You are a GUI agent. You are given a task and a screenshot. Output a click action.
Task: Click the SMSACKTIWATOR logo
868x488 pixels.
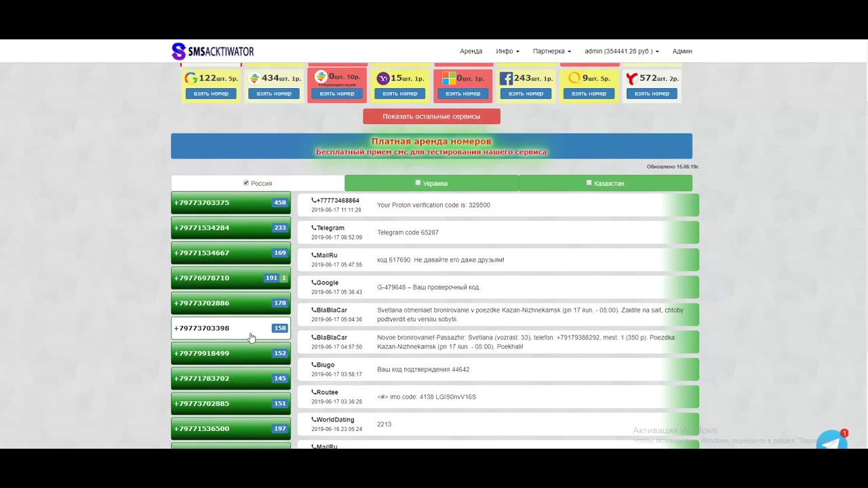pyautogui.click(x=213, y=52)
